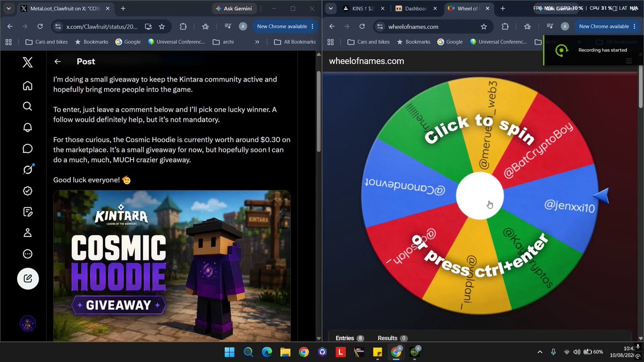Open a new tab in X window

[123, 9]
